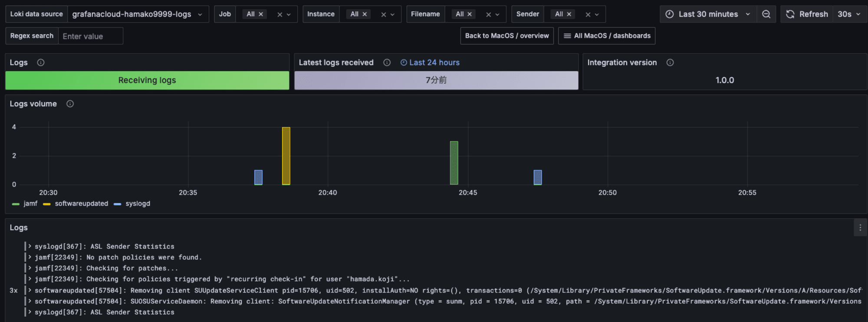Show info for Latest logs received panel
The height and width of the screenshot is (322, 868).
click(387, 62)
